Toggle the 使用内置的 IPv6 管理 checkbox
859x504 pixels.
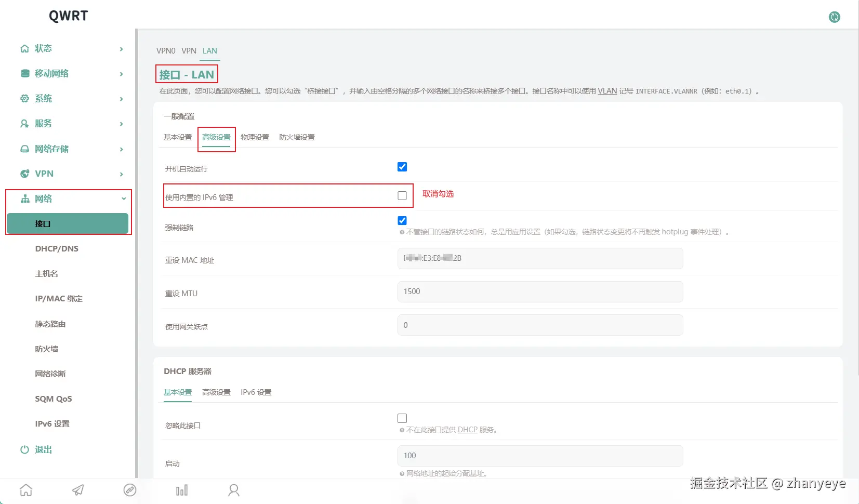[x=402, y=195]
